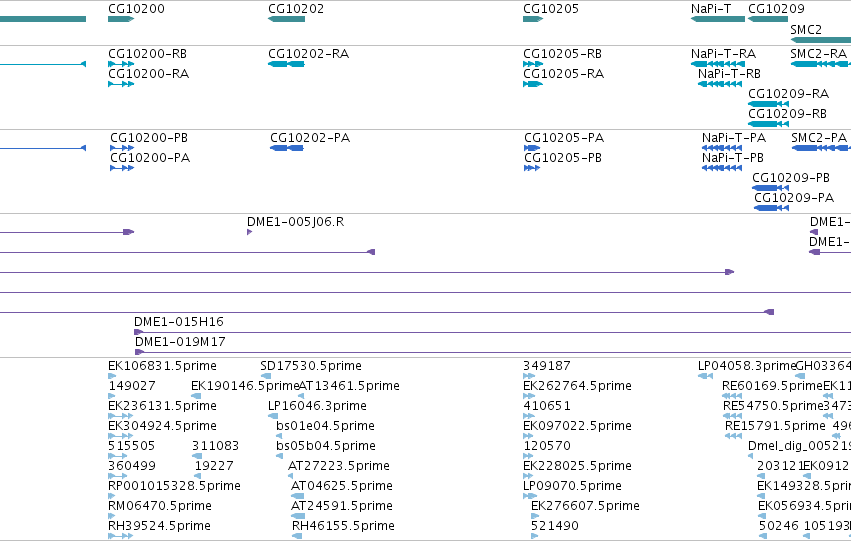
Task: Click EST 515505
Action: coord(118,456)
